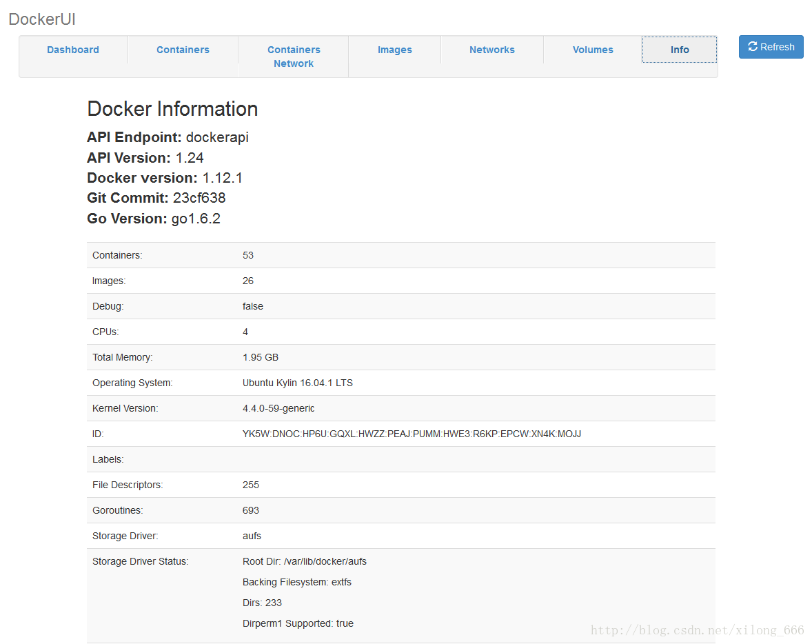Image resolution: width=812 pixels, height=644 pixels.
Task: Click the File Descriptors label
Action: tap(128, 485)
